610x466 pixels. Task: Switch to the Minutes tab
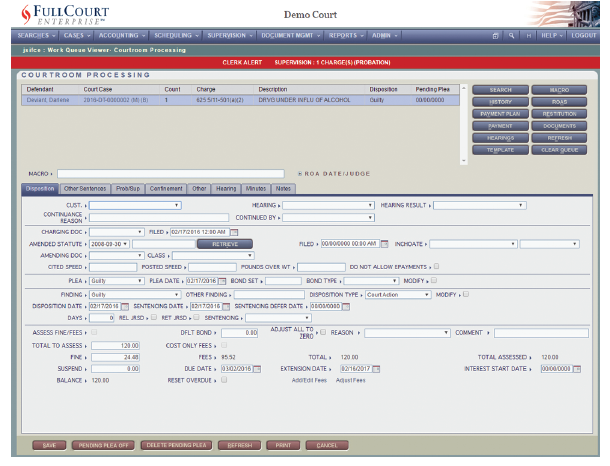coord(256,189)
